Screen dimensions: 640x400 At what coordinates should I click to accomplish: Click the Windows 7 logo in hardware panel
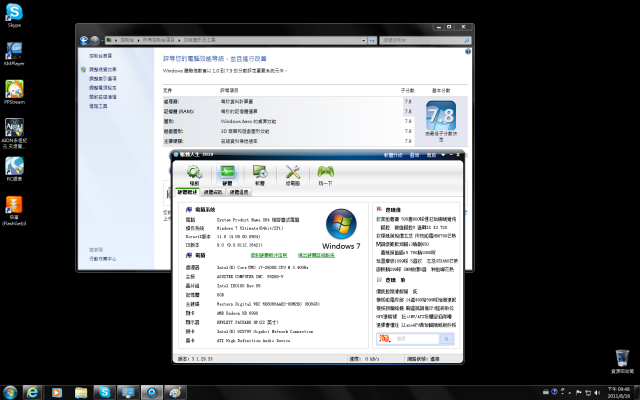pos(341,224)
